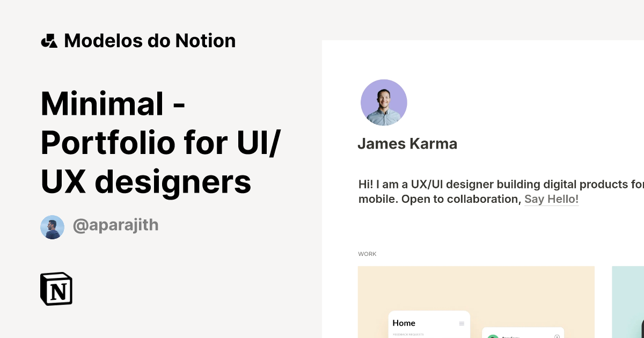
Task: Open the teal project thumbnail on the right
Action: pyautogui.click(x=628, y=300)
